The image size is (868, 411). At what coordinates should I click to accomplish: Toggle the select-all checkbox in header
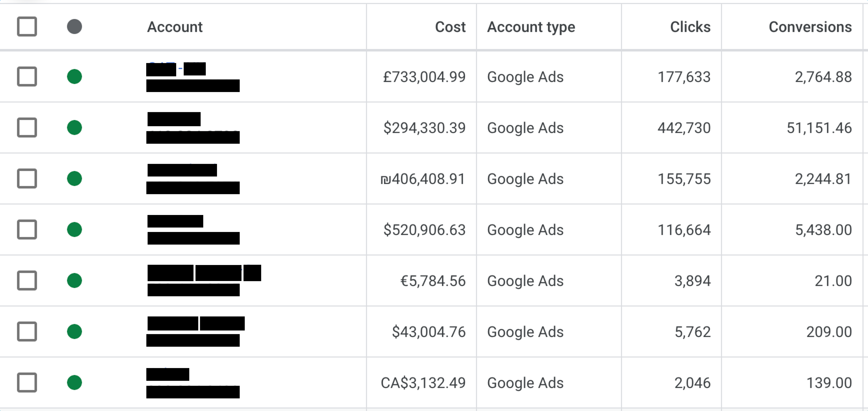[27, 26]
